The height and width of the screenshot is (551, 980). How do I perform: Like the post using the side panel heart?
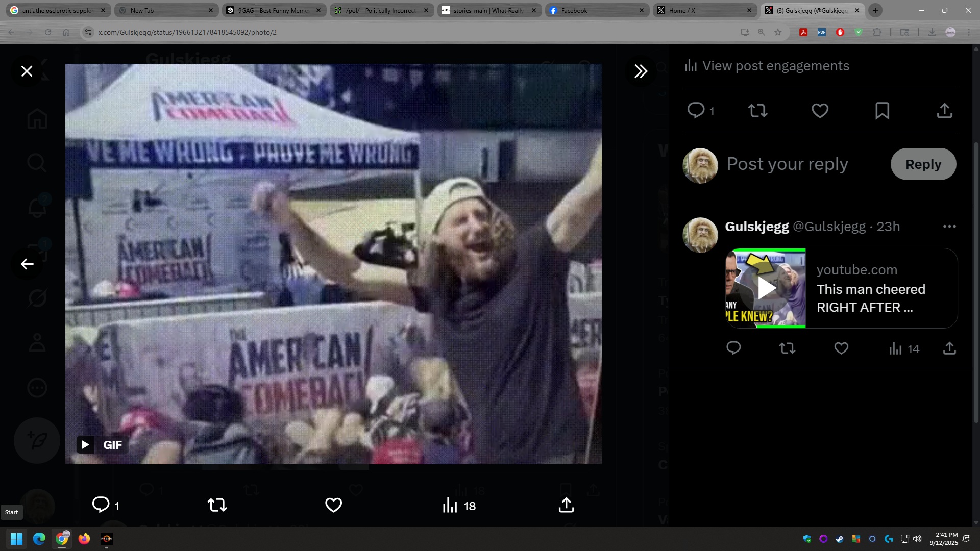click(x=820, y=111)
